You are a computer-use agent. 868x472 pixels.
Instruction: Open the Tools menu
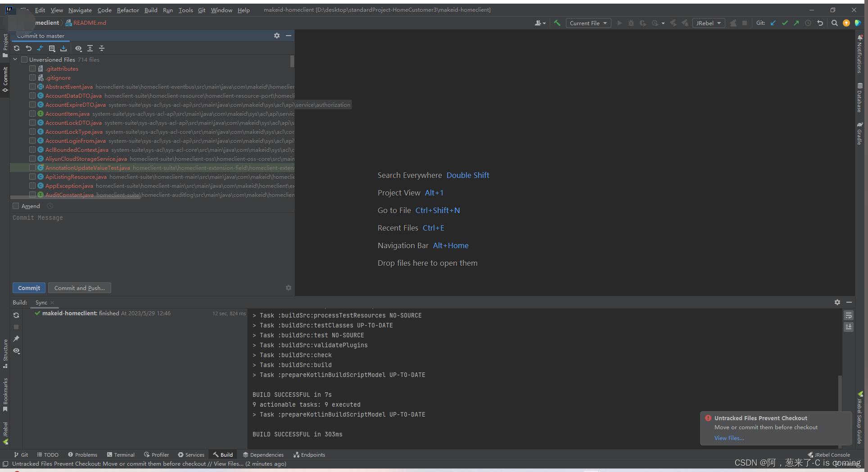pos(185,10)
